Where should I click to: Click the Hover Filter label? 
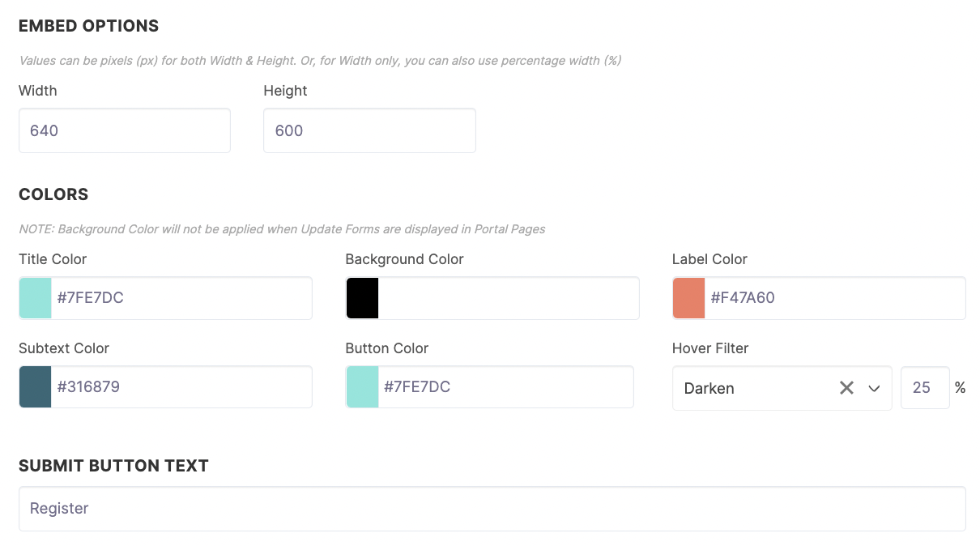point(710,348)
